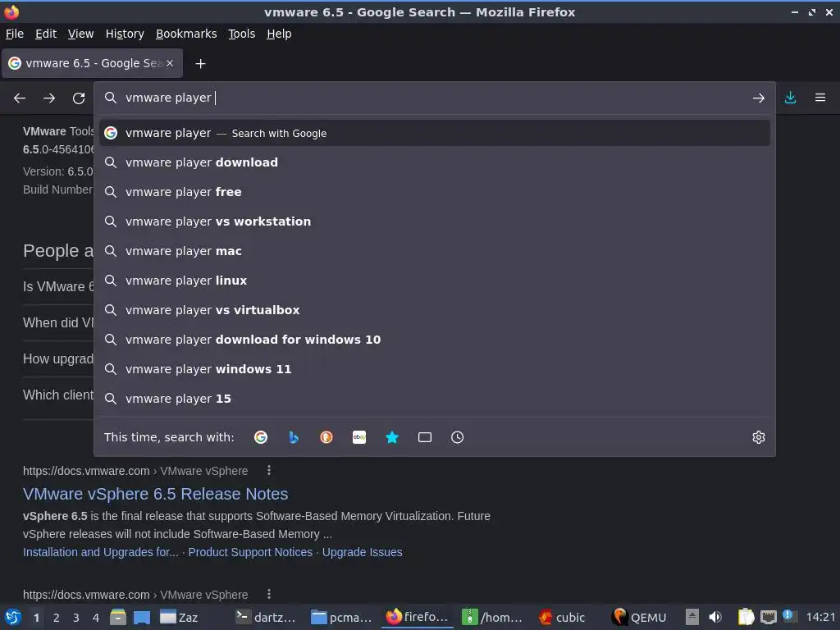Pick 'vmware player 15' suggestion
The image size is (840, 630).
(435, 398)
